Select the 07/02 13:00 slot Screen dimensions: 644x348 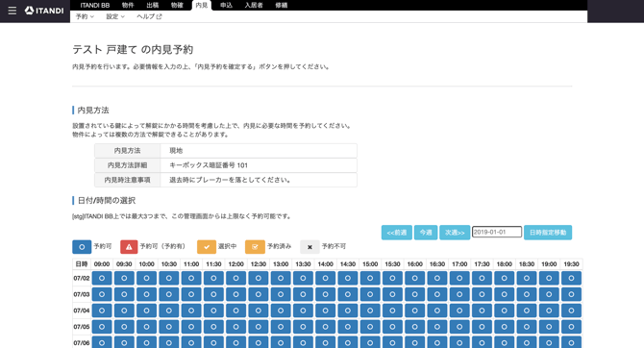click(281, 278)
